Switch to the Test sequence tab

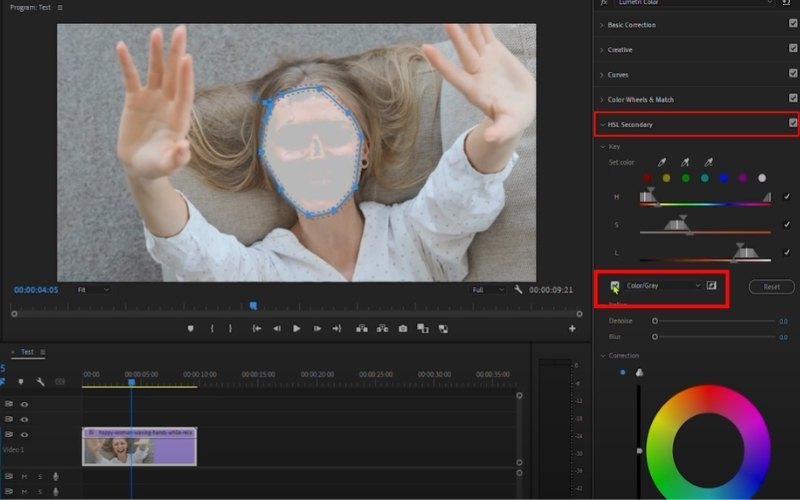click(27, 352)
